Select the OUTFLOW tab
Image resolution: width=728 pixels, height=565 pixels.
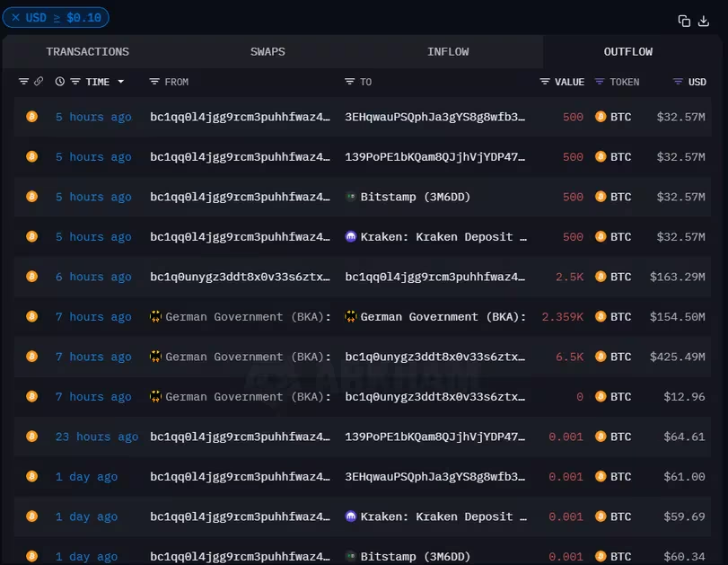pyautogui.click(x=627, y=52)
